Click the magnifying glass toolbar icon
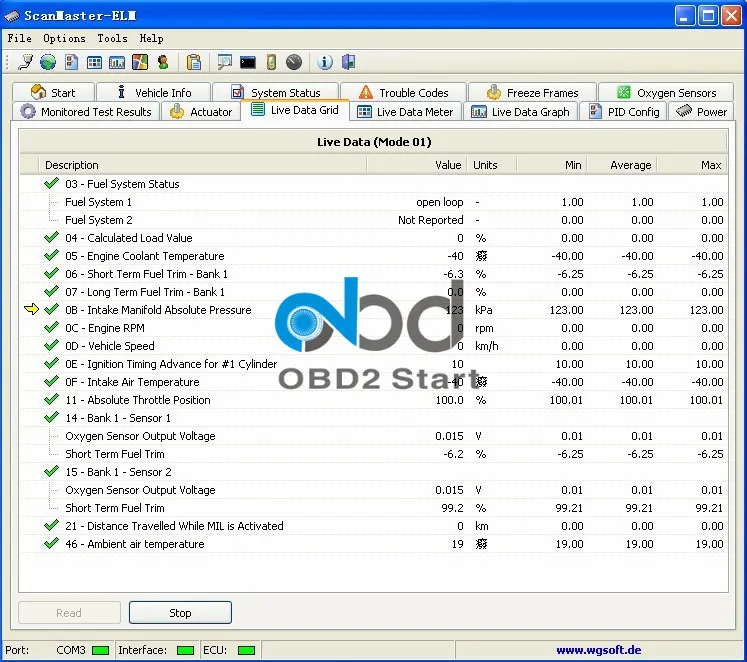Image resolution: width=747 pixels, height=662 pixels. [224, 62]
